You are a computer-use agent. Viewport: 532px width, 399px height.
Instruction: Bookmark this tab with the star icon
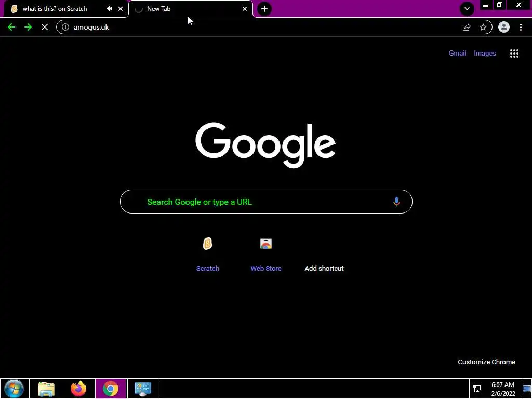(x=483, y=27)
